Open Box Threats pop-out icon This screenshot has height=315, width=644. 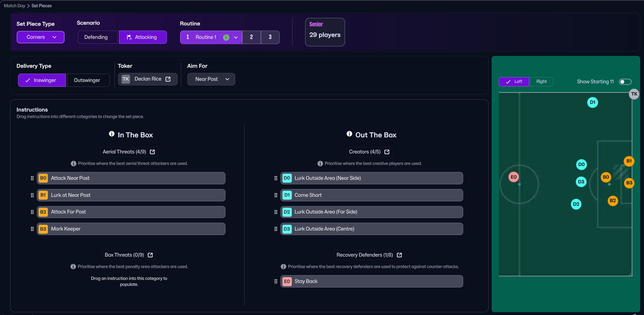point(150,255)
